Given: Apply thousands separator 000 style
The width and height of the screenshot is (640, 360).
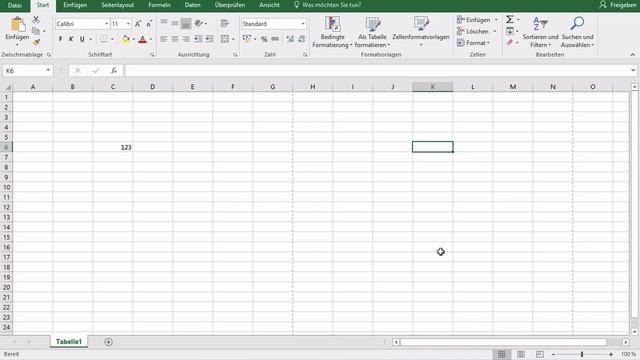Looking at the screenshot, I should 275,39.
